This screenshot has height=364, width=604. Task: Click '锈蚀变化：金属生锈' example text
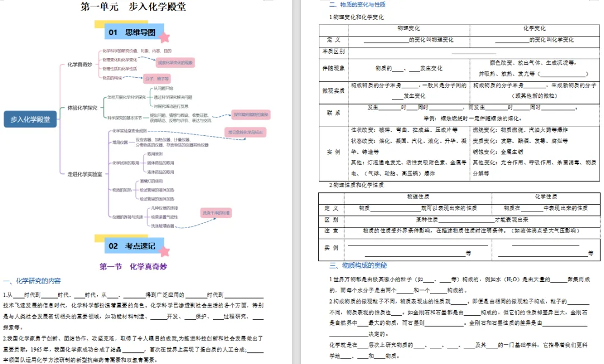(498, 152)
